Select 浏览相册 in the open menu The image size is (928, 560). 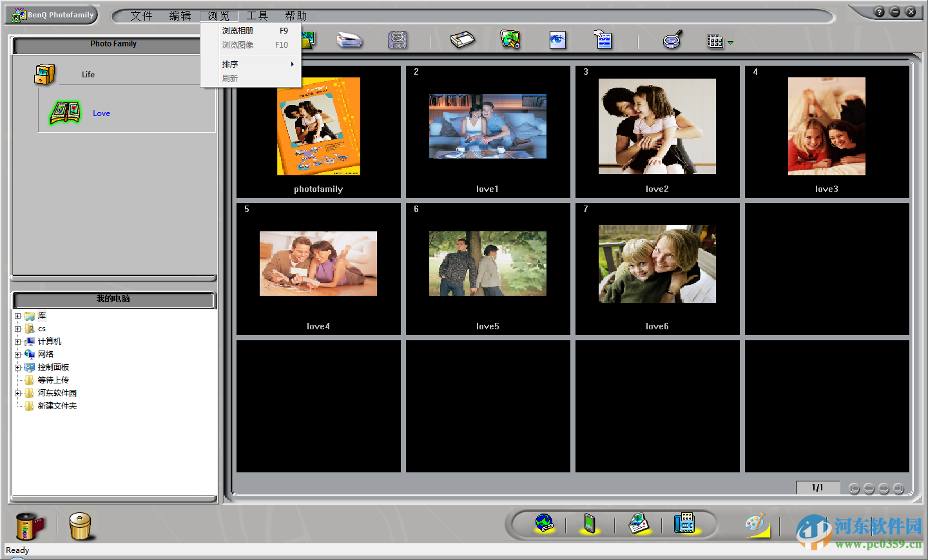pos(237,30)
